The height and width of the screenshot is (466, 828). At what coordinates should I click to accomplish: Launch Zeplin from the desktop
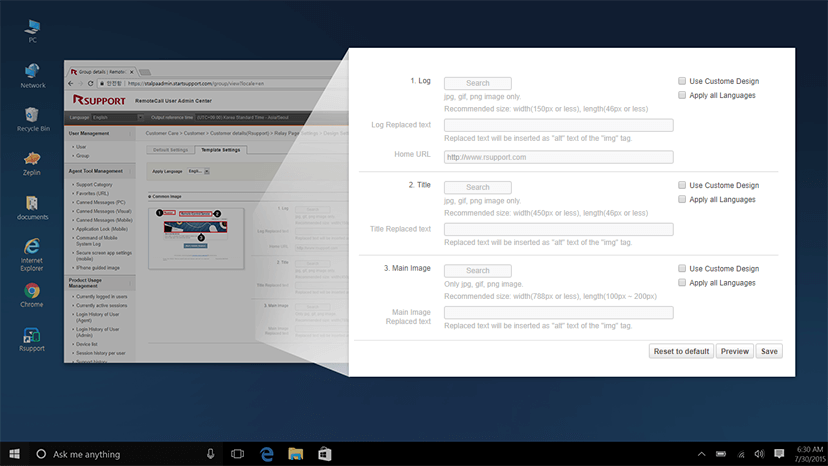32,163
